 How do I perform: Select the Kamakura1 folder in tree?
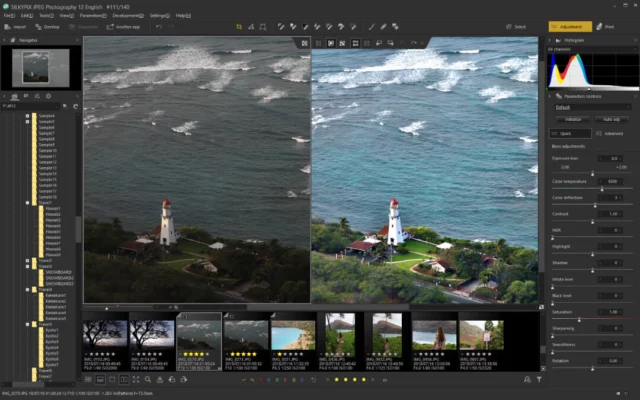[56, 295]
